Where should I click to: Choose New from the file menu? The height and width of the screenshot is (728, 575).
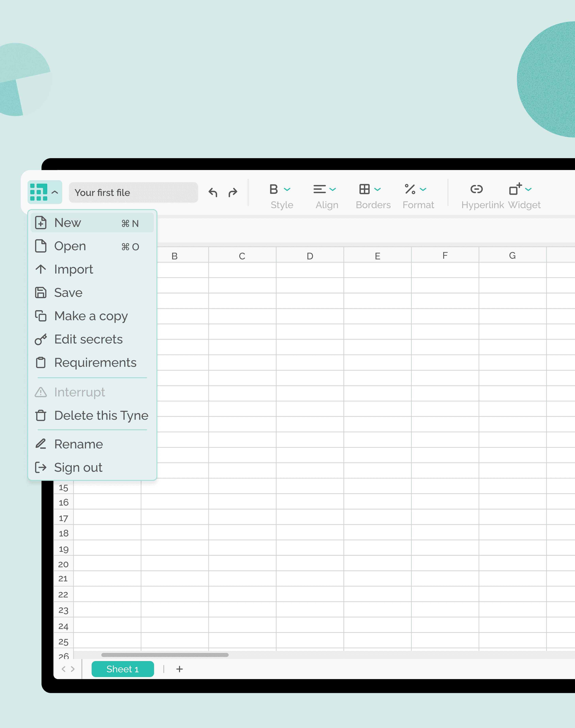(92, 223)
